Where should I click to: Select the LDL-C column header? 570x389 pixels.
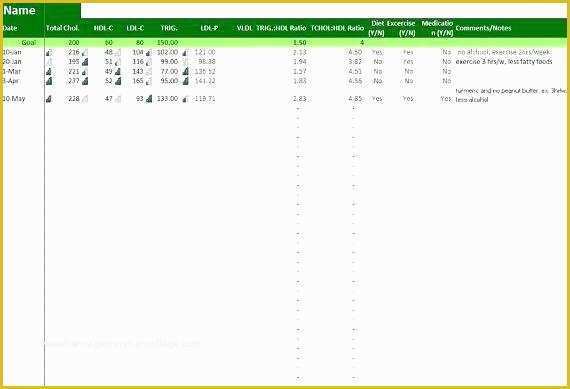(x=135, y=28)
